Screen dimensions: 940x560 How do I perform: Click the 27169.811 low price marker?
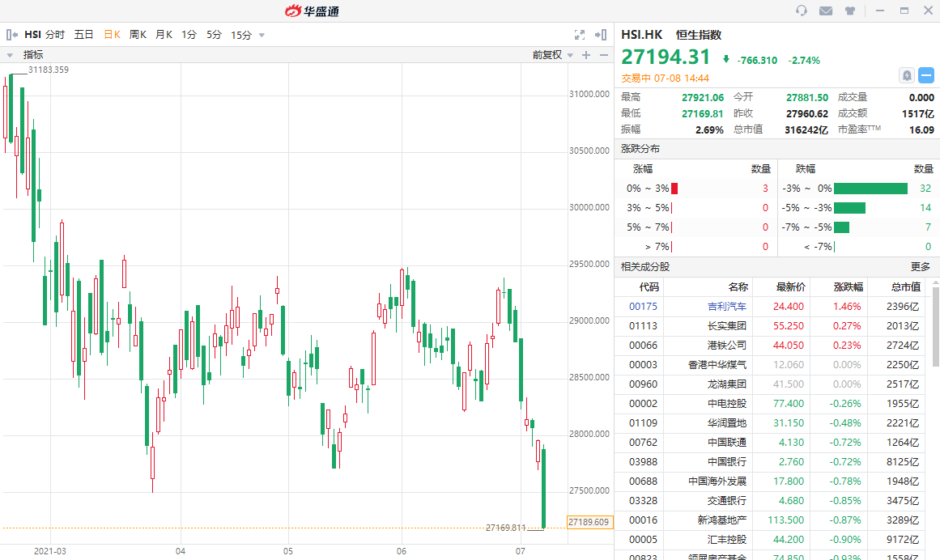tap(505, 528)
